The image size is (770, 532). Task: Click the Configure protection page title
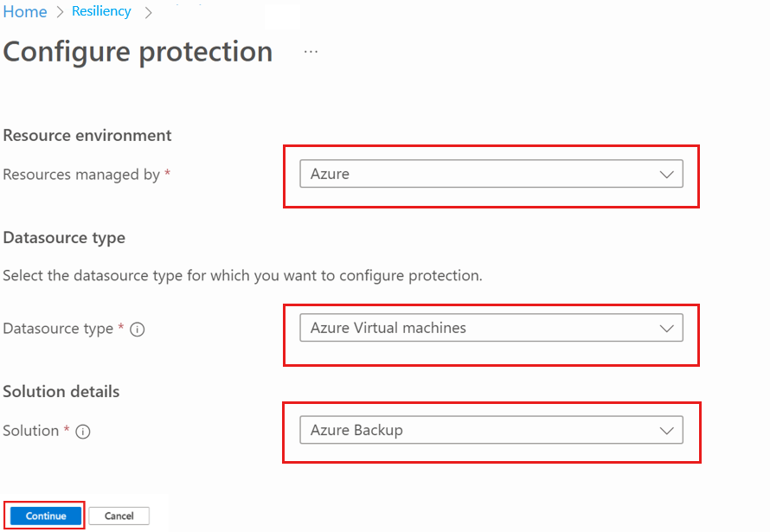coord(138,52)
